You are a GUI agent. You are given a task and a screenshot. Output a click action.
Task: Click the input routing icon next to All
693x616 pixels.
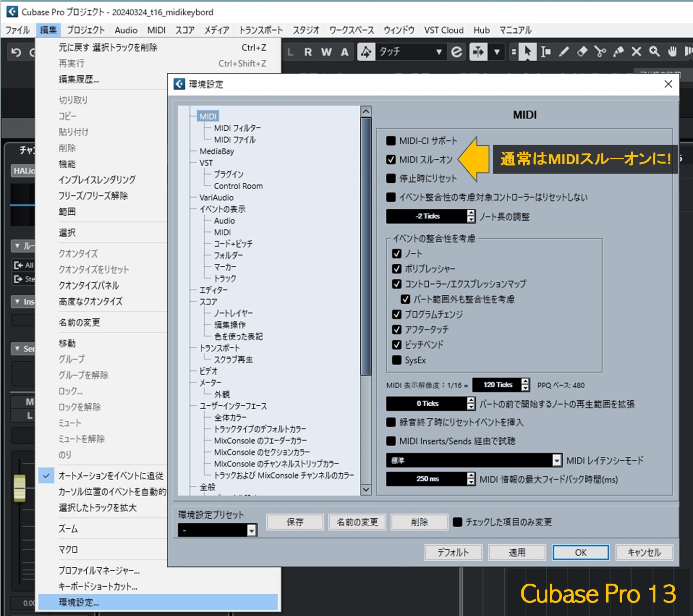tap(18, 265)
